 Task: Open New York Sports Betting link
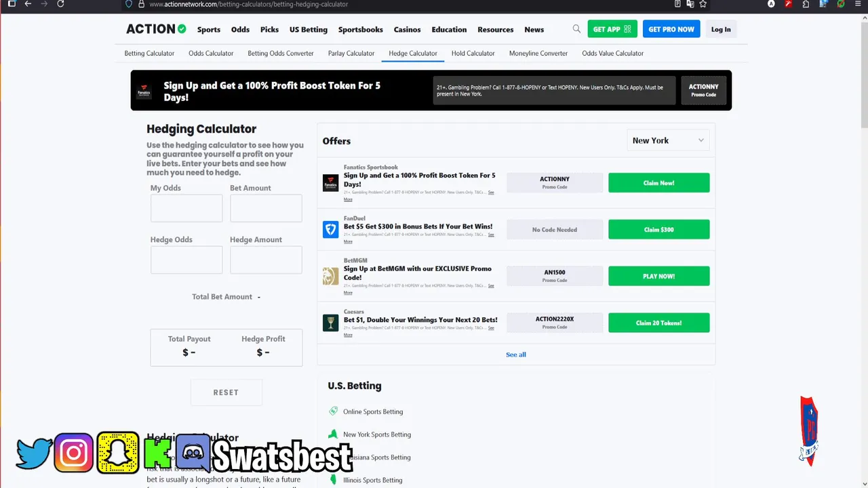point(377,434)
